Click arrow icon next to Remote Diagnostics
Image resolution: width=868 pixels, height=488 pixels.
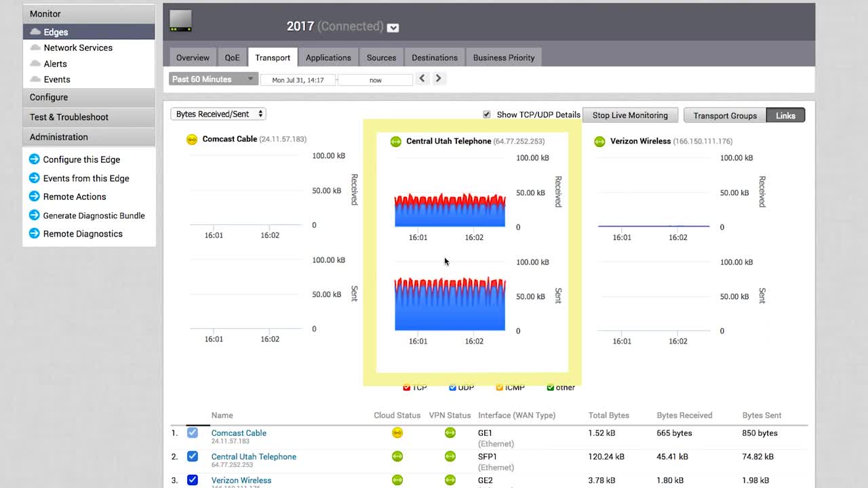(x=34, y=234)
